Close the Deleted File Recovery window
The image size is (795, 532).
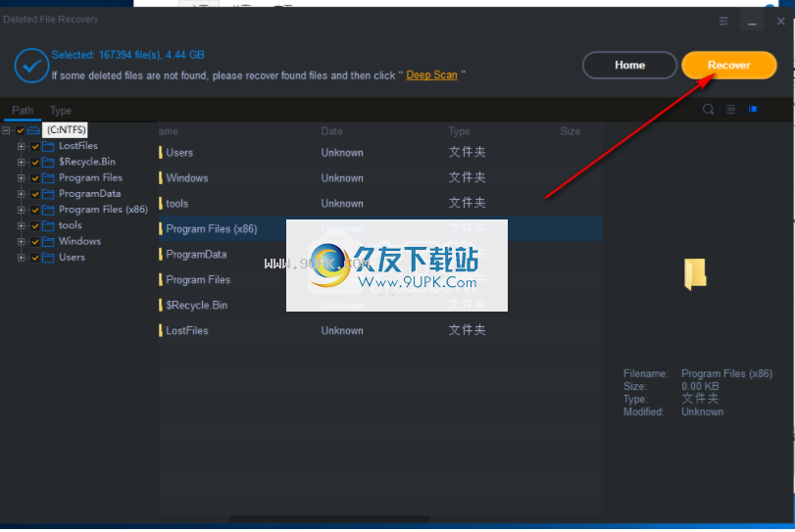click(781, 22)
